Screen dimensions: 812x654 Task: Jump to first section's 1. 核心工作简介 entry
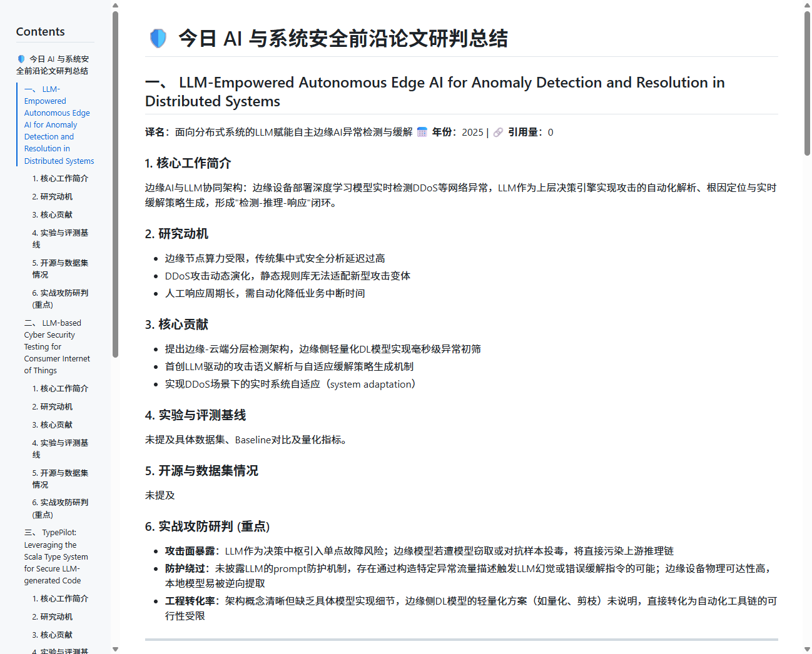point(61,178)
